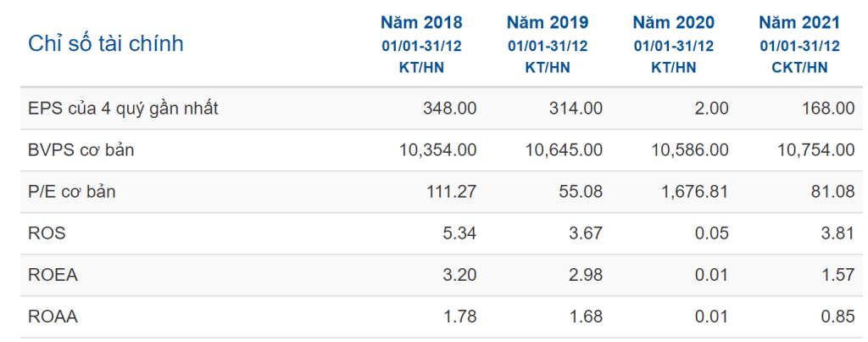Select the Năm 2020 column header
Image resolution: width=868 pixels, height=342 pixels.
click(673, 22)
